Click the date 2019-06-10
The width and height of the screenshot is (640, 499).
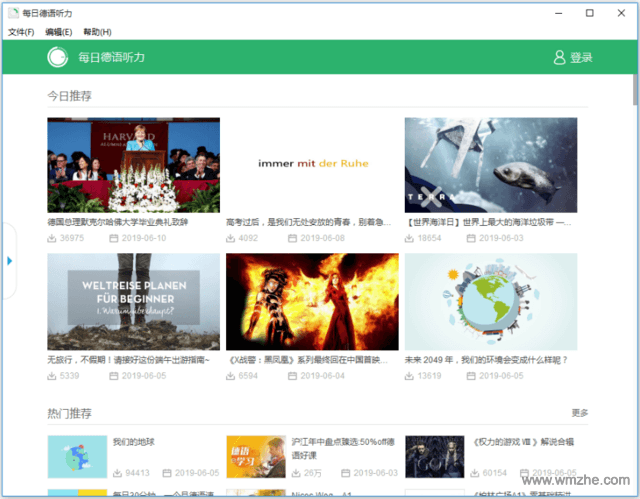(x=144, y=238)
